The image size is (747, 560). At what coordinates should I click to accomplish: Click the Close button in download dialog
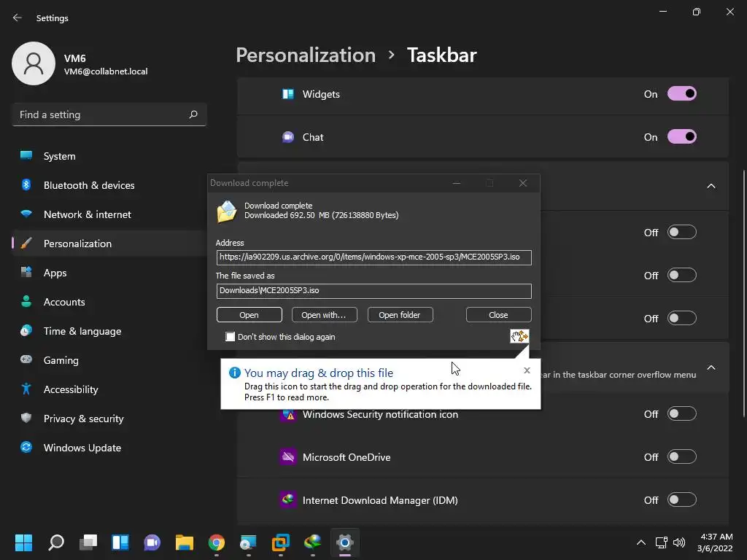(x=498, y=315)
